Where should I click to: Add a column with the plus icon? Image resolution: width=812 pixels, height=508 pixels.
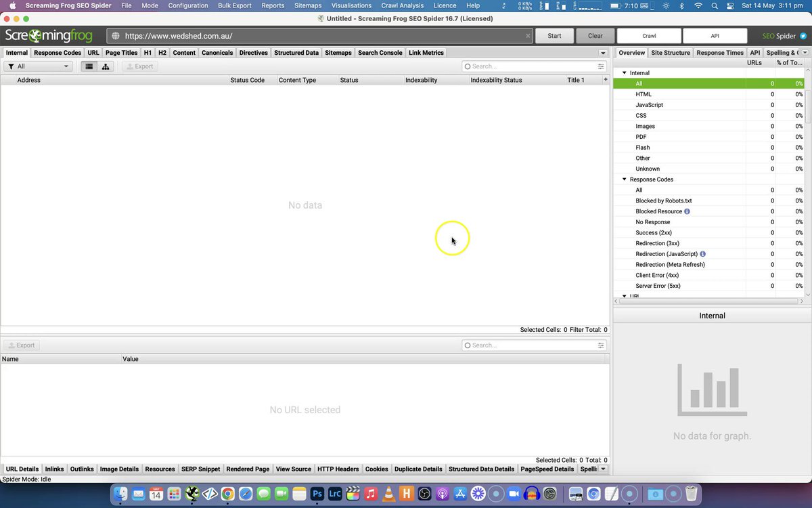(606, 80)
